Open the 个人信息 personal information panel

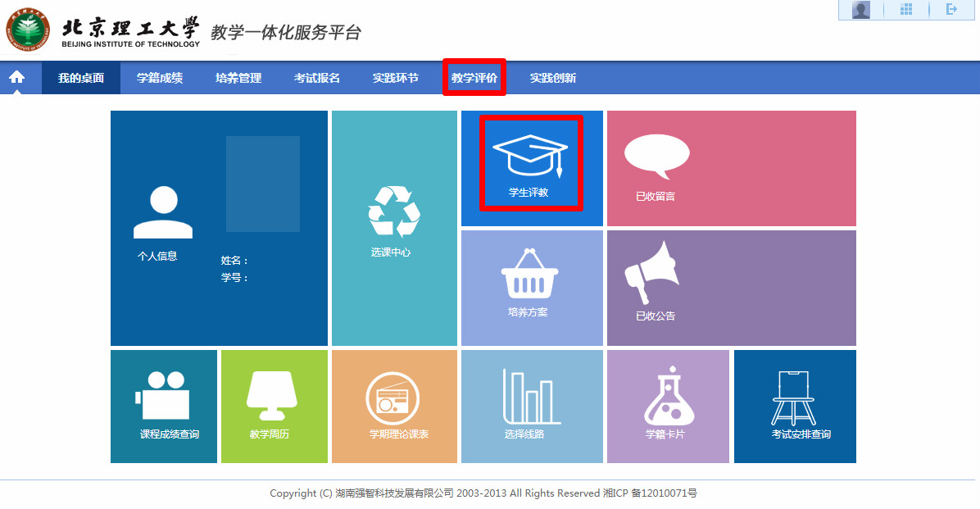tap(163, 228)
